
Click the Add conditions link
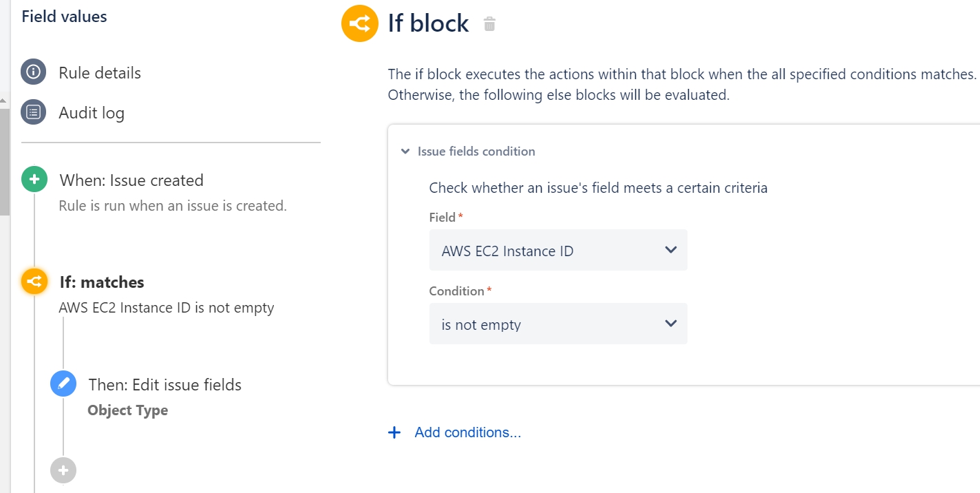click(468, 432)
